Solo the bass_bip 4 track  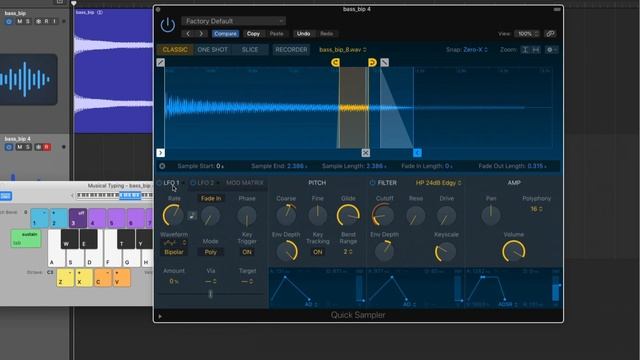click(28, 147)
